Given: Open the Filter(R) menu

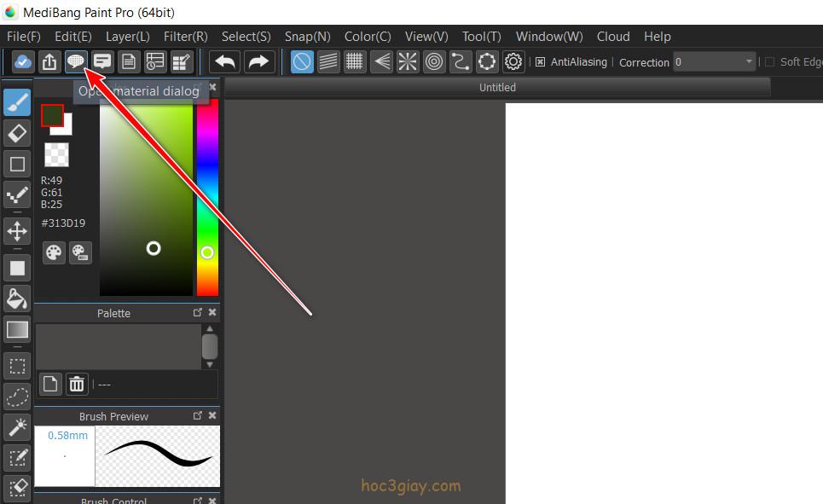Looking at the screenshot, I should 185,37.
